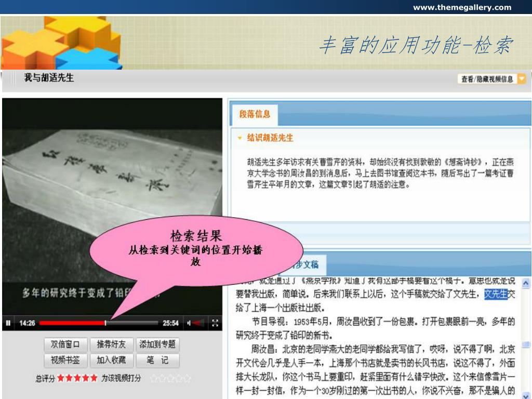This screenshot has height=399, width=532.
Task: Rate the video with the first empty star
Action: (154, 378)
